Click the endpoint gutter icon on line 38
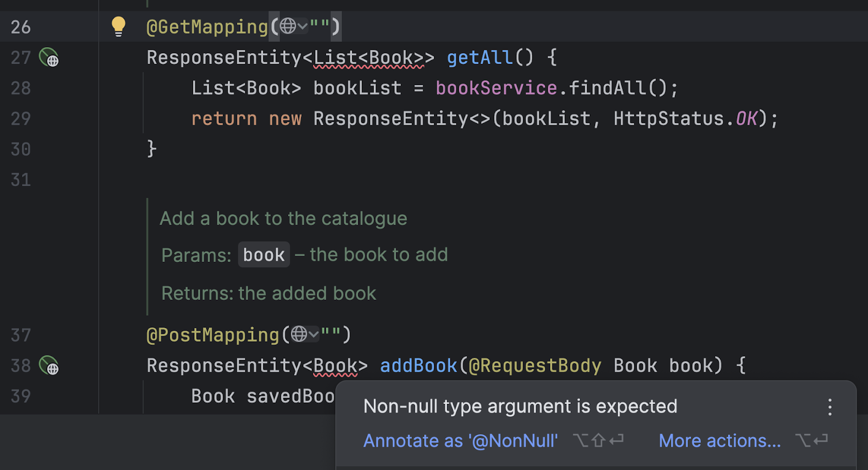Screen dimensions: 868x470 pos(49,366)
